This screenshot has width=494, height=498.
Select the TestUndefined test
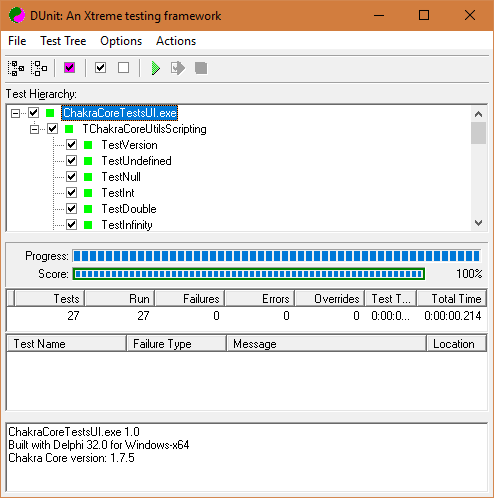coord(136,161)
